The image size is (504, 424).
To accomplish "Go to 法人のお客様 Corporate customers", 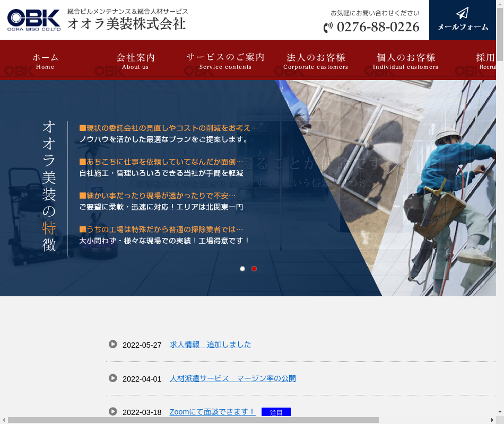I will [316, 61].
